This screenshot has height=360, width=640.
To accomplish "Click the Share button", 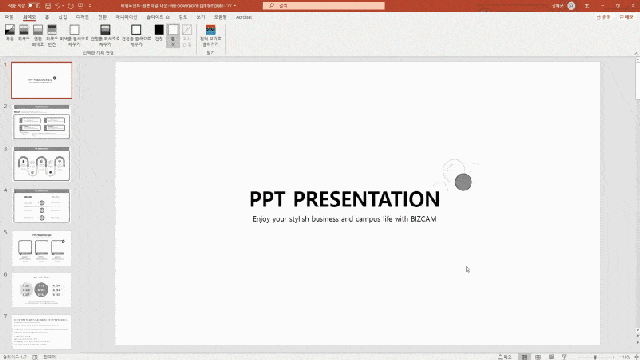I will pos(603,17).
